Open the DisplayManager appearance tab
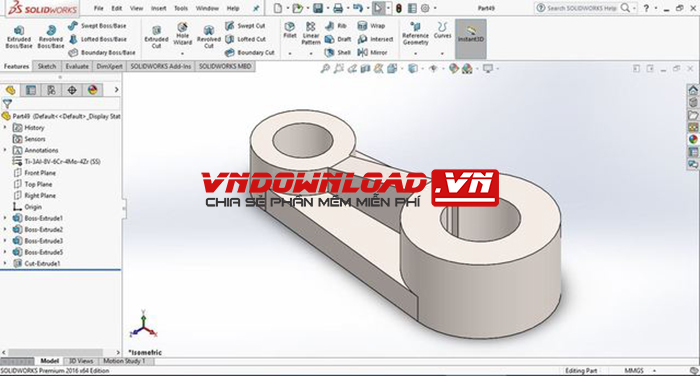This screenshot has width=700, height=376. [92, 90]
